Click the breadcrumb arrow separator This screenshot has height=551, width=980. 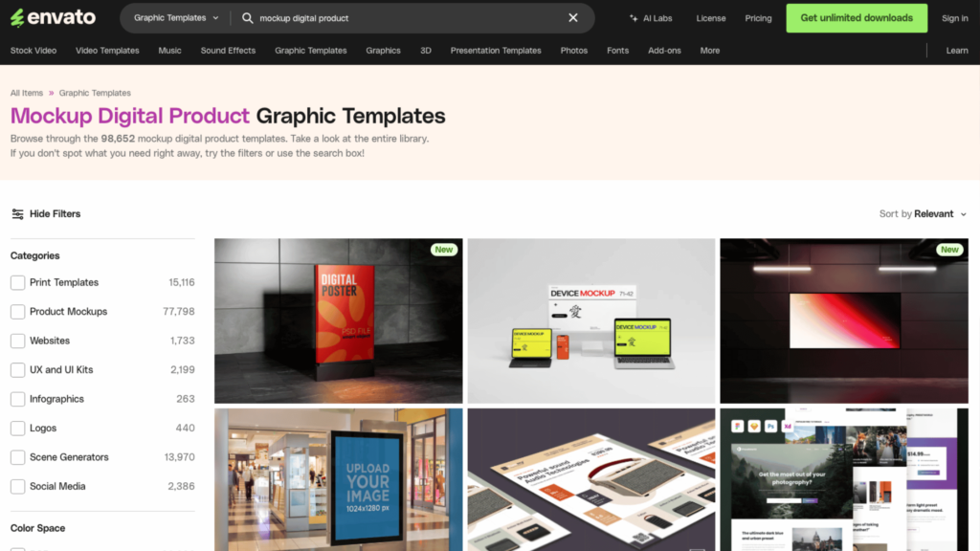(51, 94)
